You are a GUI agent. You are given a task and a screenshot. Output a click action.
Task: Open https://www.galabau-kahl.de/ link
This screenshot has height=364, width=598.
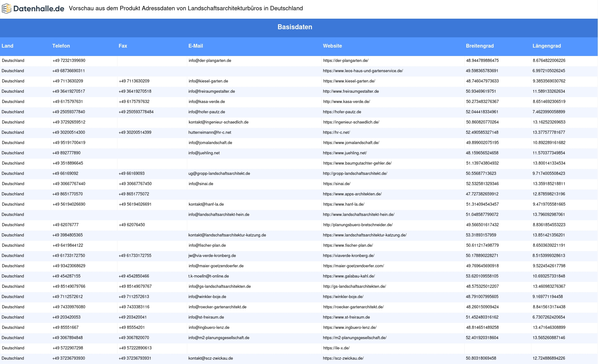tap(349, 276)
